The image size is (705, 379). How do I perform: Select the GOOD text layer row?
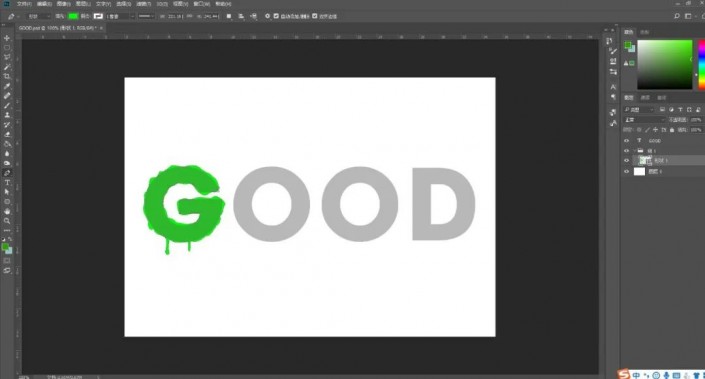tap(663, 141)
